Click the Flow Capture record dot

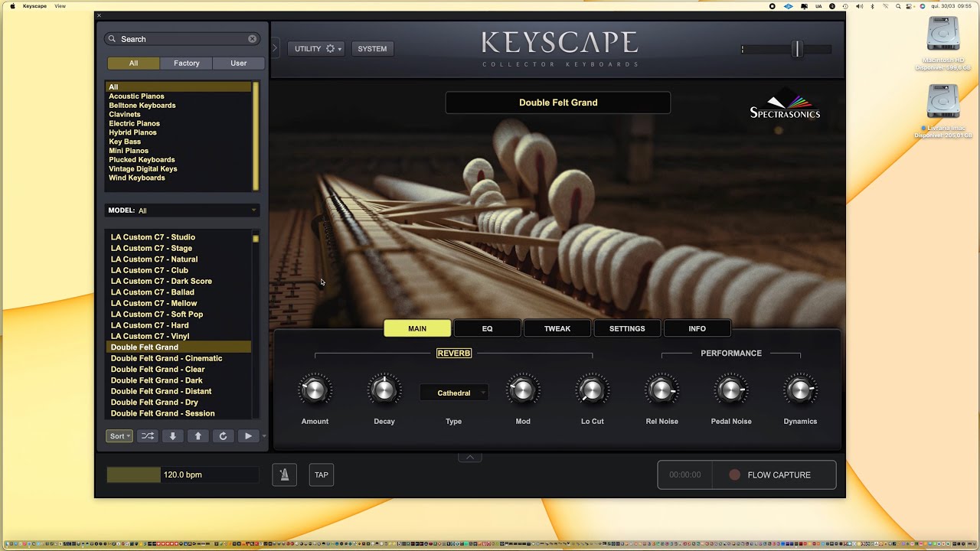pos(734,474)
